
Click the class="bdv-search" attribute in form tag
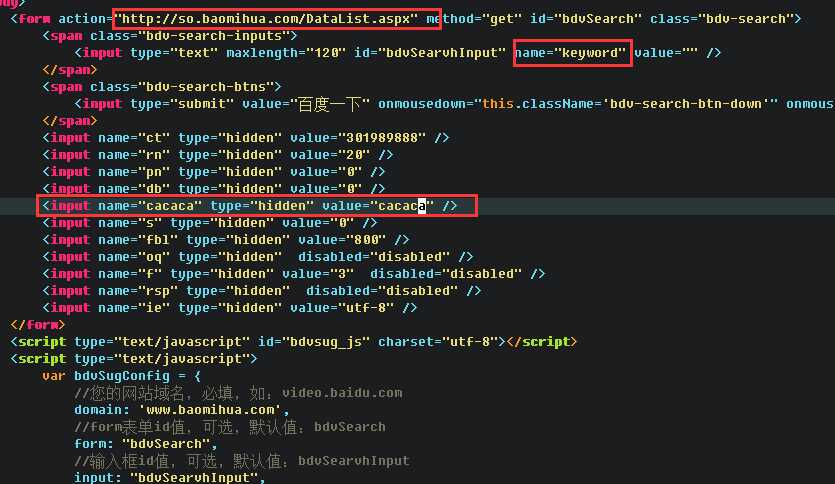point(721,19)
